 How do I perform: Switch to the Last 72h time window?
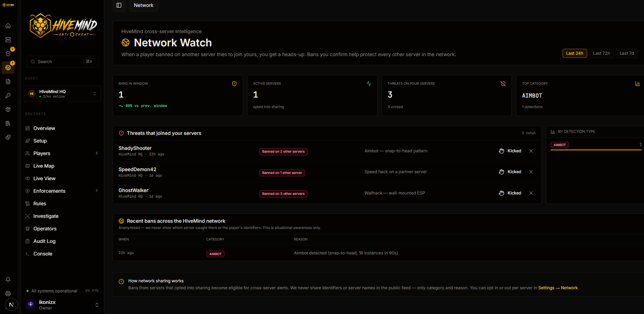(x=601, y=53)
